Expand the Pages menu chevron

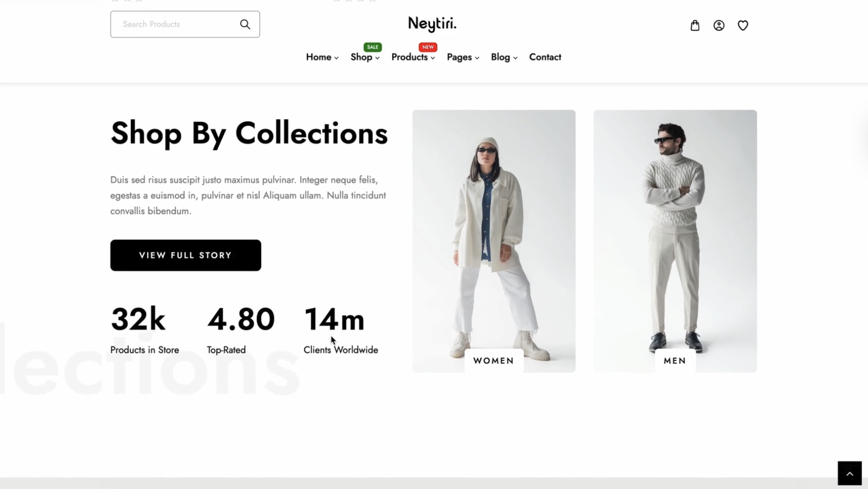pyautogui.click(x=477, y=58)
